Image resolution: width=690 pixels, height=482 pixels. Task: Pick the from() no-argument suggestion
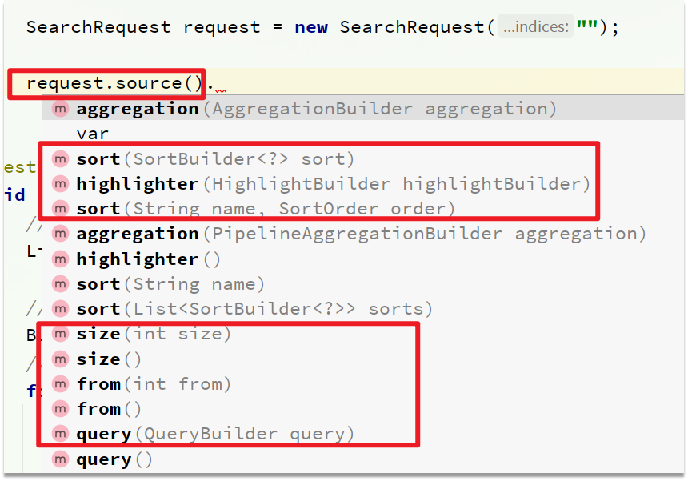click(109, 409)
